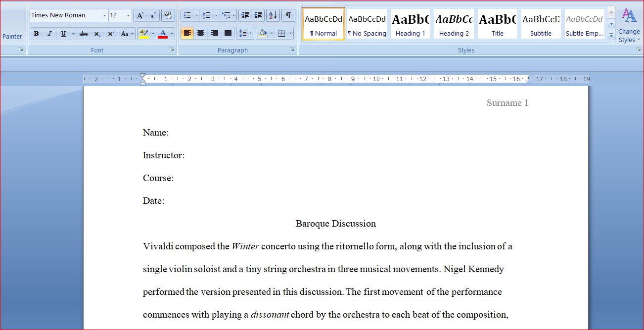
Task: Increase paragraph indent
Action: (x=258, y=15)
